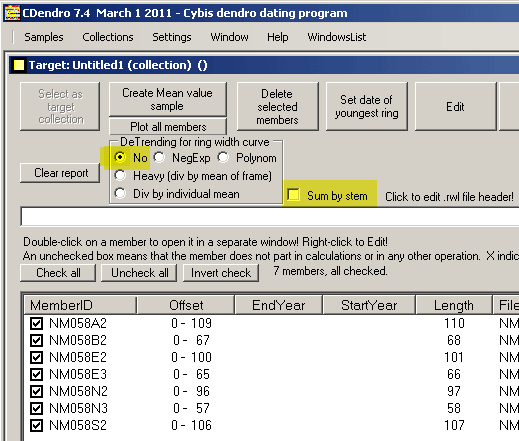Screen dimensions: 519x441
Task: Click '7 members, all checked.' status text
Action: point(330,271)
